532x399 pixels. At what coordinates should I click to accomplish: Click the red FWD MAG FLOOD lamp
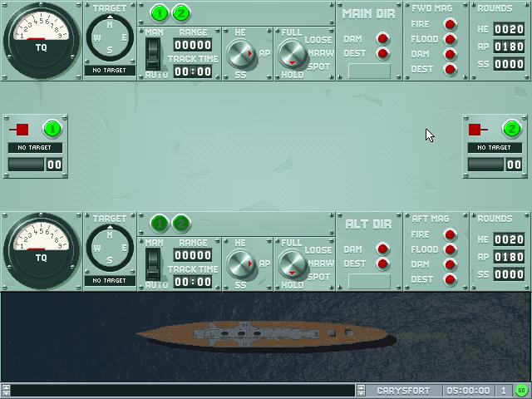point(450,39)
